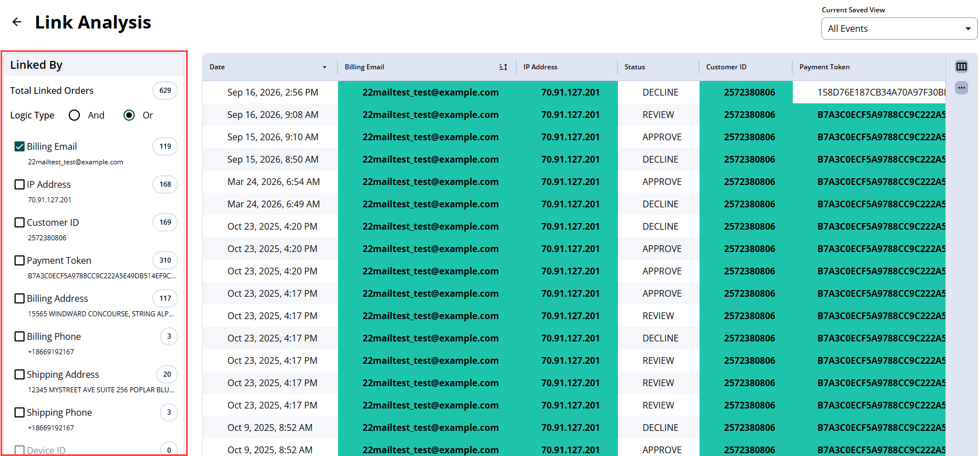Click the Link Analysis page title
Screen dimensions: 980x456
point(93,22)
